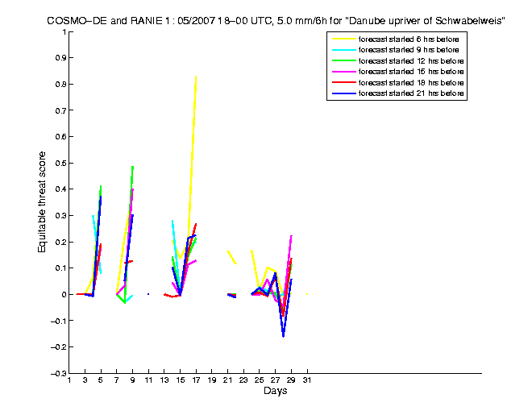Viewport: 532px width, 419px height.
Task: Click the magenta line sample in legend
Action: (x=343, y=73)
